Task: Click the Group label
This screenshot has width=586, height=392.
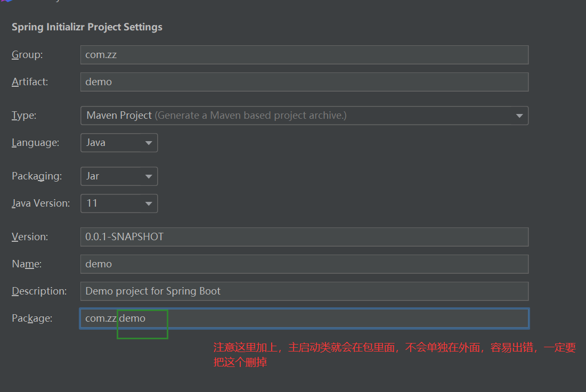Action: coord(27,55)
